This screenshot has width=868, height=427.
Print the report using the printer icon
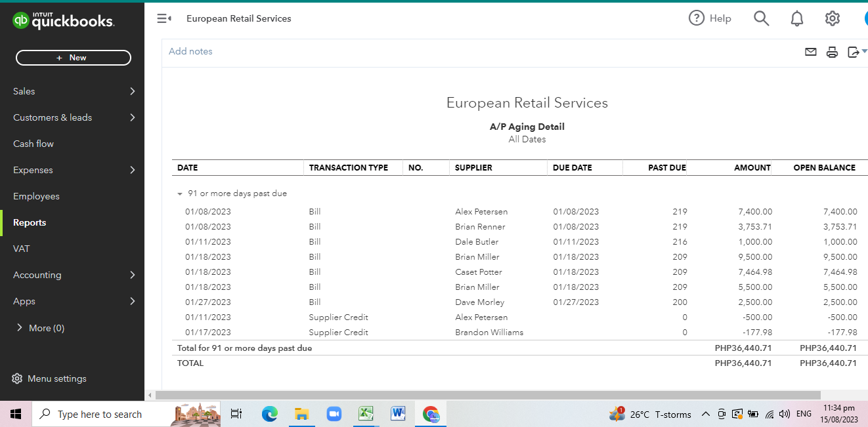(832, 52)
